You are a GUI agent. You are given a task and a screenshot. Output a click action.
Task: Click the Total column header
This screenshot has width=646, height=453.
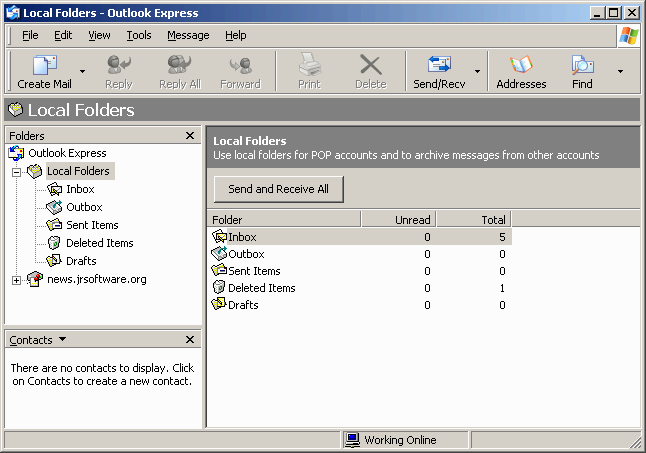coord(474,219)
